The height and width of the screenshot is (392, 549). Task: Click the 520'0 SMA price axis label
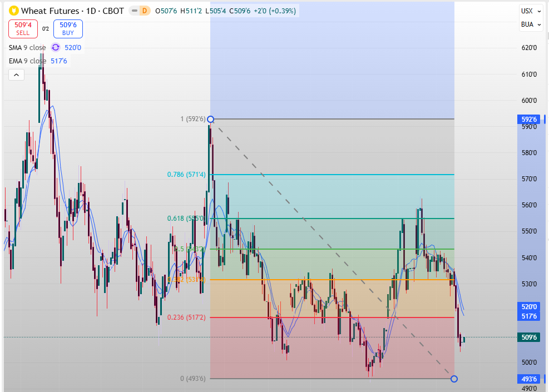529,306
